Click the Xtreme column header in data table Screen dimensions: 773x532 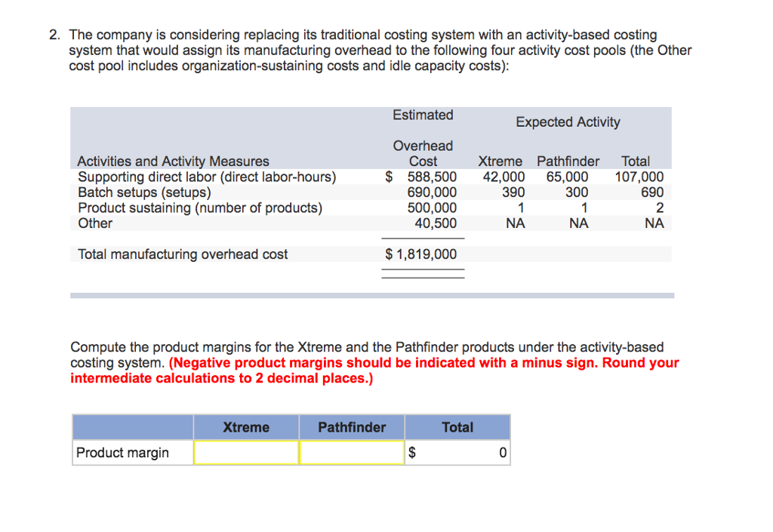500,161
